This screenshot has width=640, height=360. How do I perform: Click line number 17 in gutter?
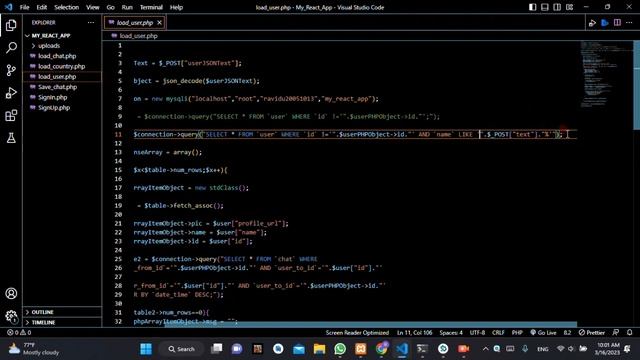118,188
